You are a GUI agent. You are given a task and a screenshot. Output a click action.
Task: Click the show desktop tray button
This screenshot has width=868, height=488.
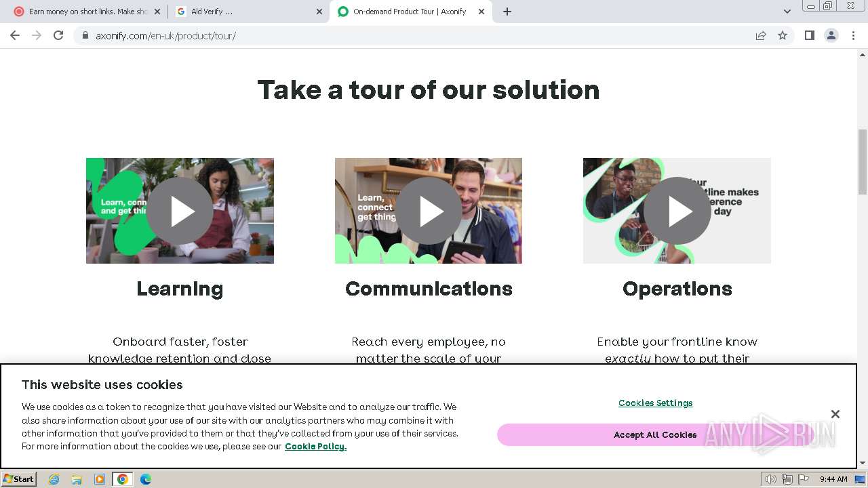click(861, 479)
